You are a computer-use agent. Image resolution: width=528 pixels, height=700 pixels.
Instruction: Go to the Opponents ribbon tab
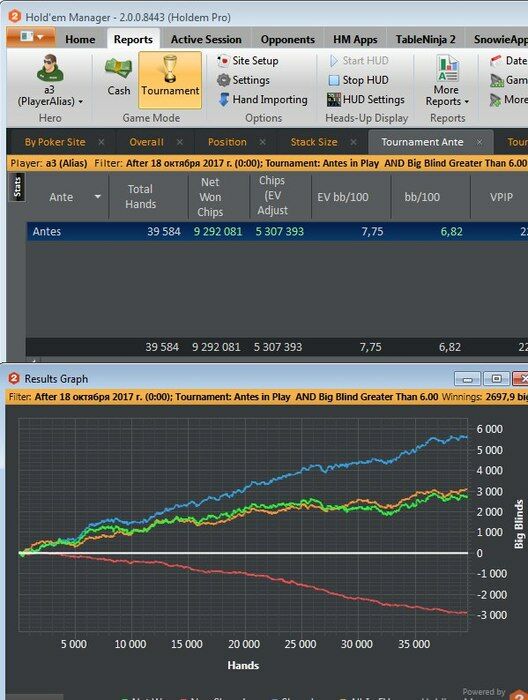287,39
